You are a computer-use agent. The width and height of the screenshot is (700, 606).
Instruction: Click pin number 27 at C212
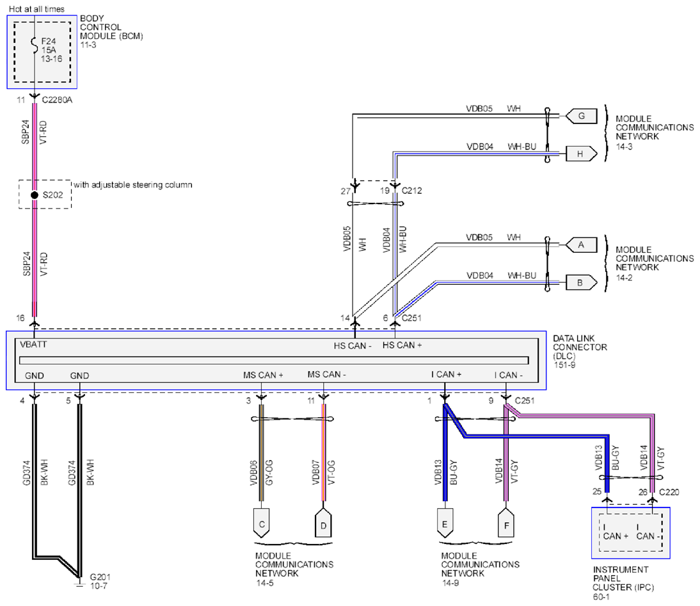click(x=346, y=191)
